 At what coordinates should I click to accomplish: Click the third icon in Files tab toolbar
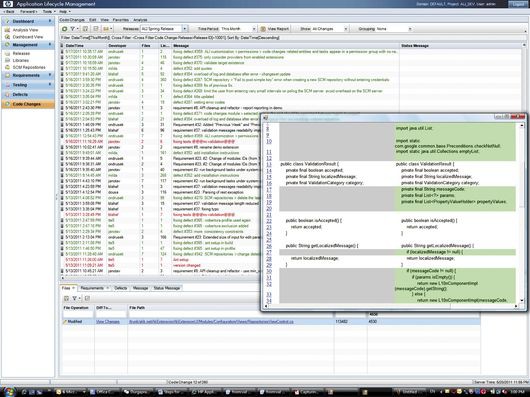(87, 298)
